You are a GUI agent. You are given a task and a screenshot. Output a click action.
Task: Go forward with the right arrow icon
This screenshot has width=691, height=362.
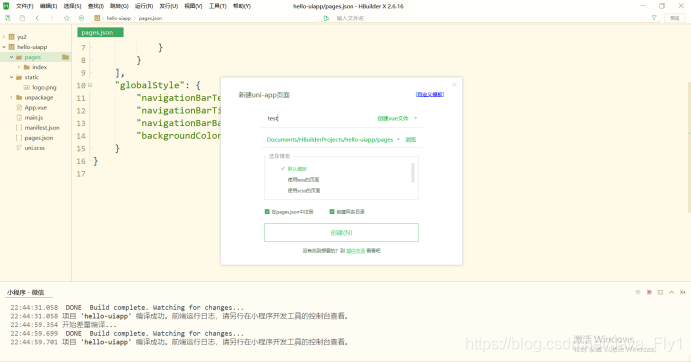(52, 18)
